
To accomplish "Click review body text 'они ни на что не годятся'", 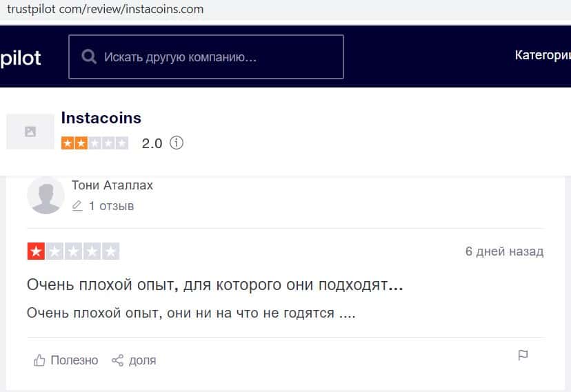I will [250, 313].
